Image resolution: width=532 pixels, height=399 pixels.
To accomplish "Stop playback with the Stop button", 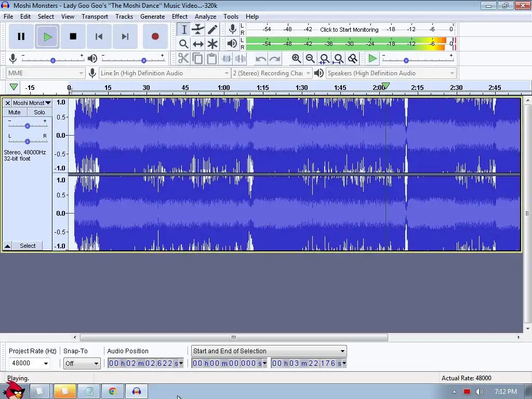I will pos(73,36).
